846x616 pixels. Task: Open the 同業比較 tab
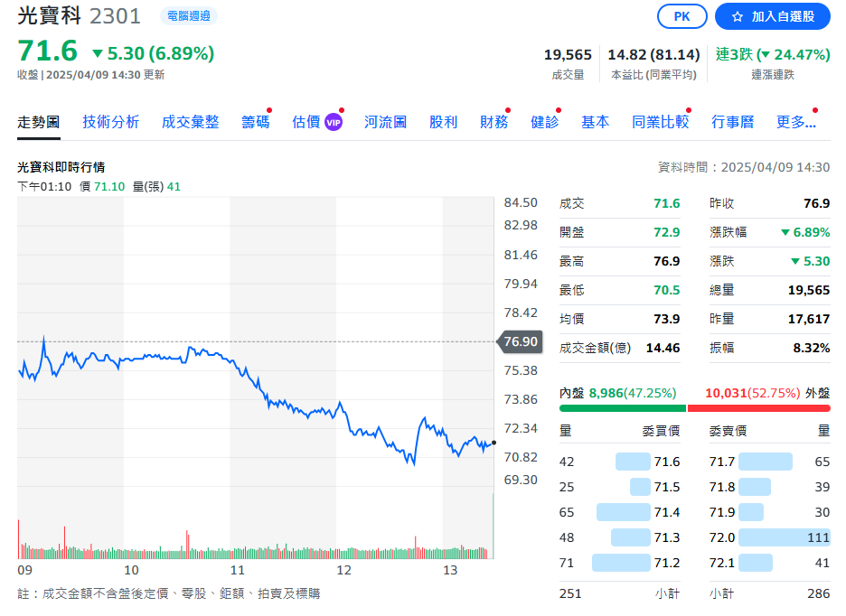point(661,123)
